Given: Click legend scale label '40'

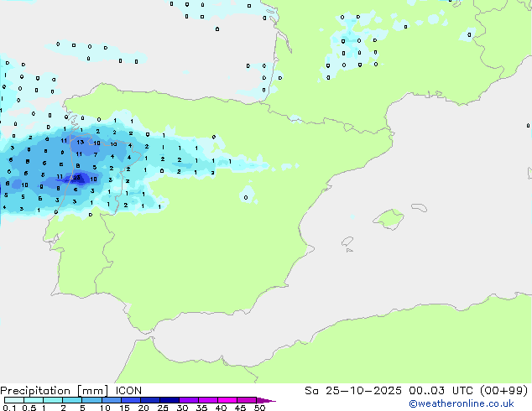Looking at the screenshot, I should [x=222, y=408].
